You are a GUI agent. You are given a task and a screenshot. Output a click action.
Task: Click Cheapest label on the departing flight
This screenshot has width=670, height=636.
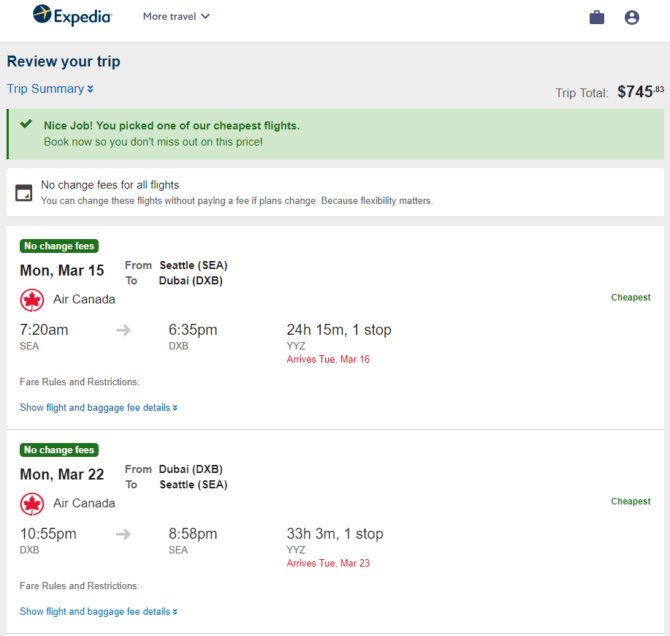(x=630, y=297)
